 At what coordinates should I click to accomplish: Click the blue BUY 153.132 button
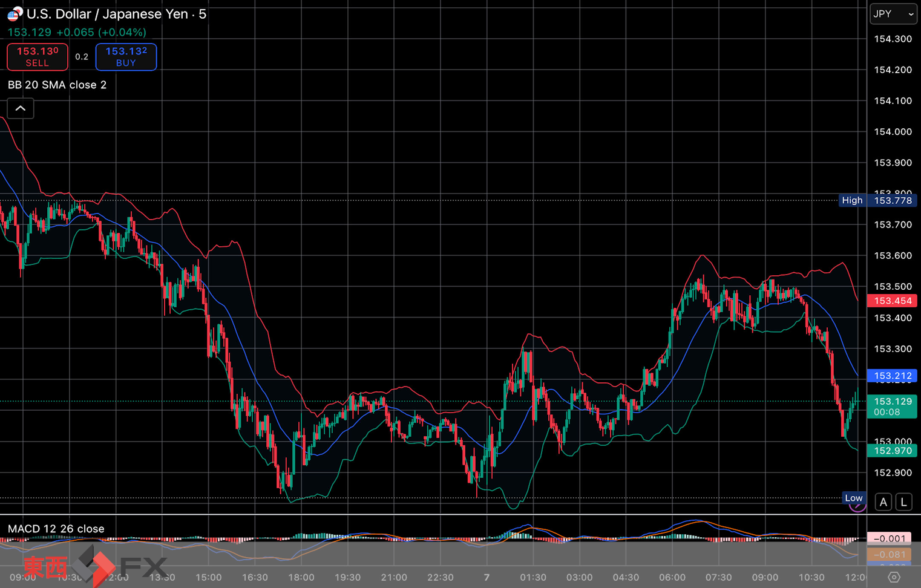(126, 57)
